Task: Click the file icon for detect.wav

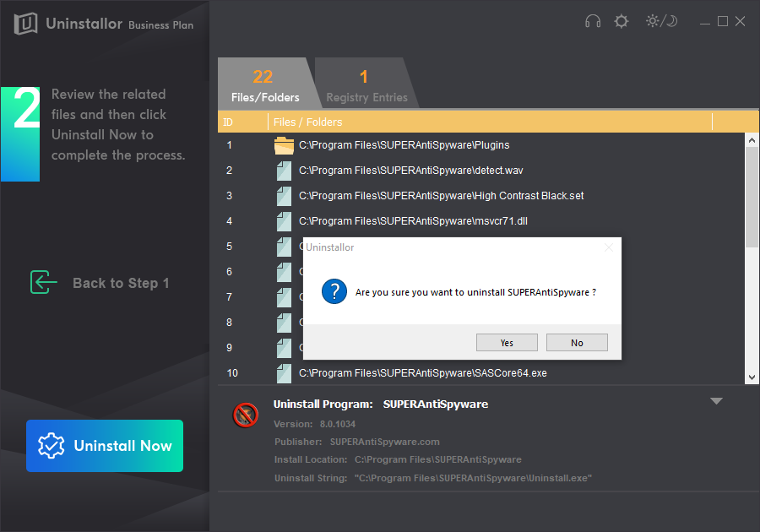Action: (x=284, y=171)
